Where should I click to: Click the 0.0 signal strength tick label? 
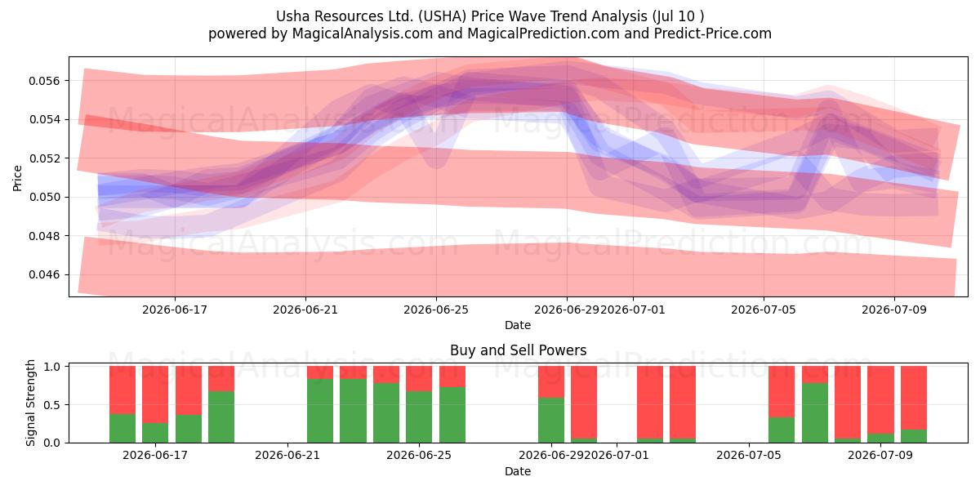point(54,443)
